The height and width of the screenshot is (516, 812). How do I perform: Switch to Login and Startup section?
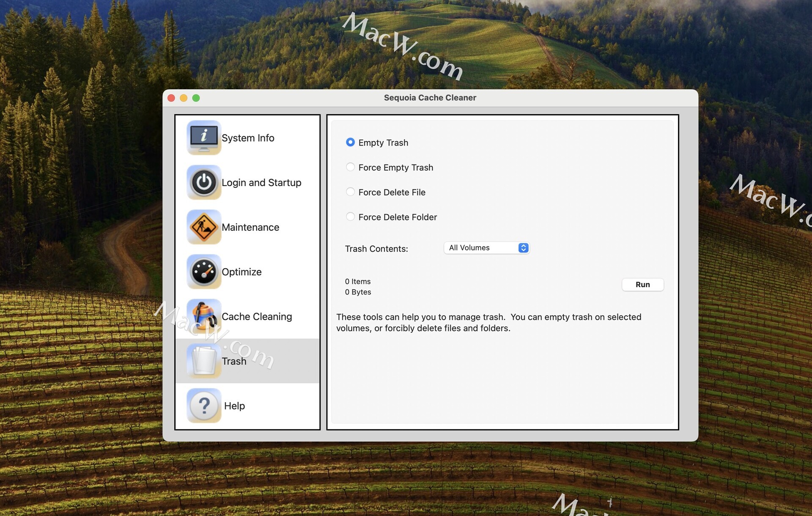tap(261, 183)
